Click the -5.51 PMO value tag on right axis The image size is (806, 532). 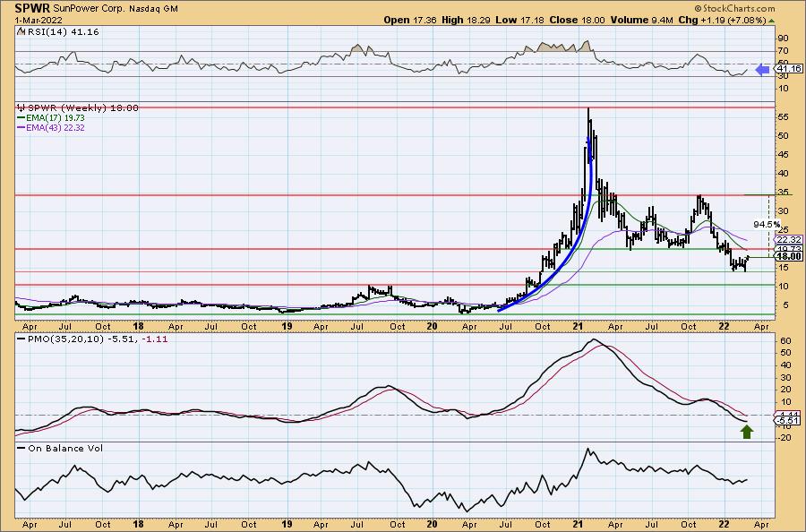click(x=788, y=421)
